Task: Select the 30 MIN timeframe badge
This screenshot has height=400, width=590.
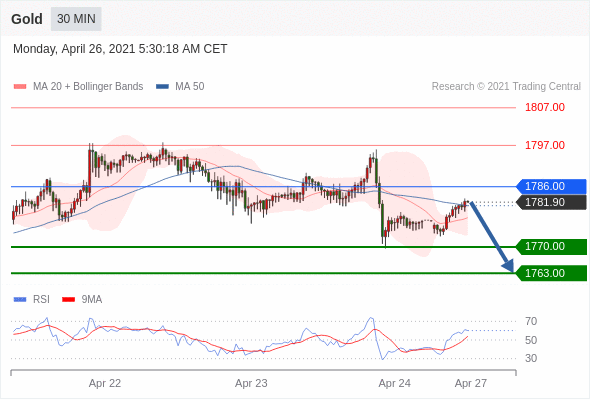Action: pos(76,19)
